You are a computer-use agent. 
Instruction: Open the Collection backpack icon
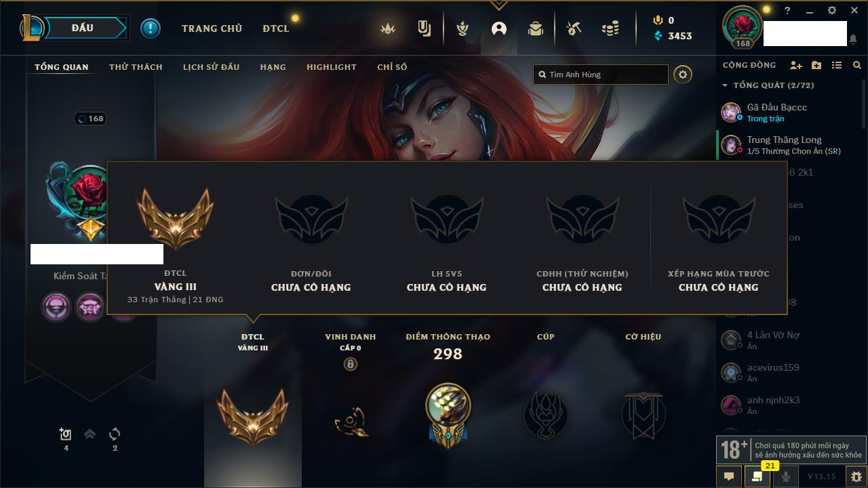coord(536,28)
